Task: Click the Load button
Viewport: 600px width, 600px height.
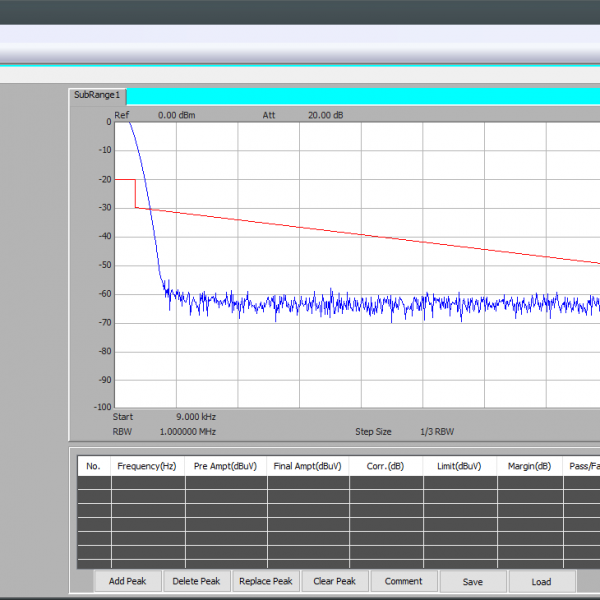Action: pyautogui.click(x=541, y=581)
